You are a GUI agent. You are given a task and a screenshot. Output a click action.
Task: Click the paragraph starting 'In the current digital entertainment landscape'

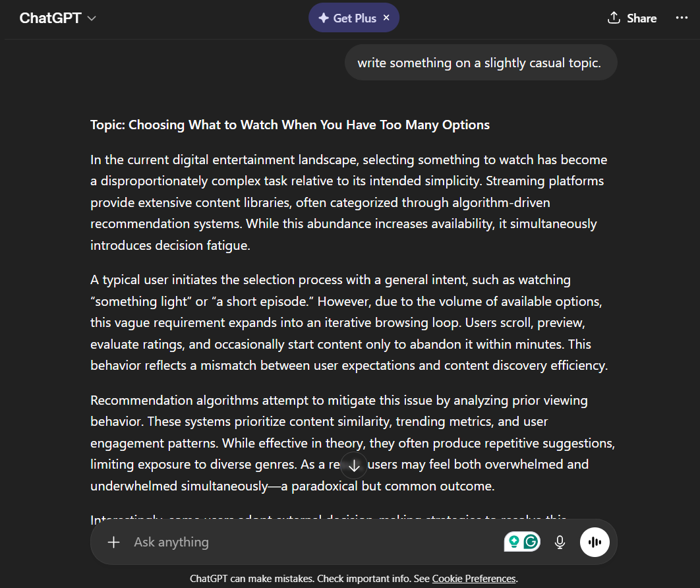pos(348,202)
